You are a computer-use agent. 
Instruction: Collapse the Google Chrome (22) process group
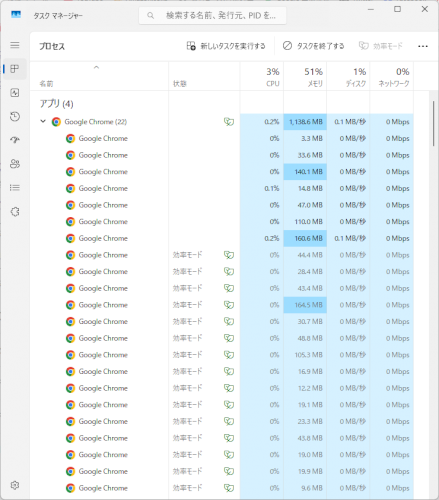(43, 121)
